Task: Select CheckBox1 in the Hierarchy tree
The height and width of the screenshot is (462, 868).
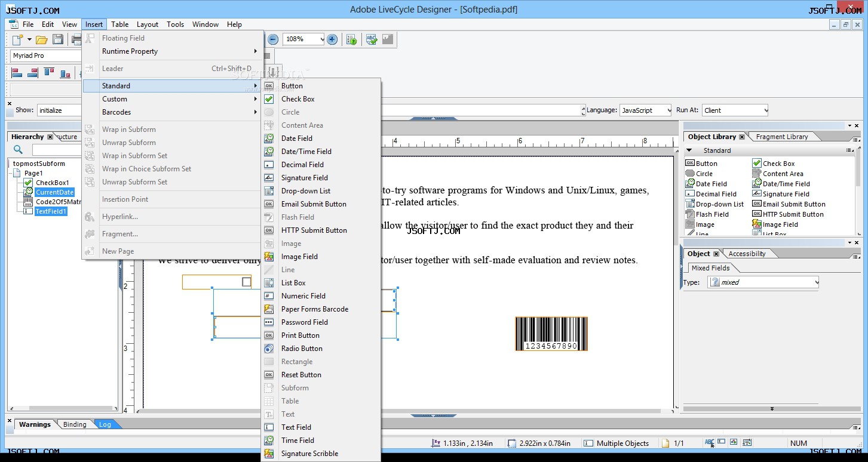Action: pos(52,183)
